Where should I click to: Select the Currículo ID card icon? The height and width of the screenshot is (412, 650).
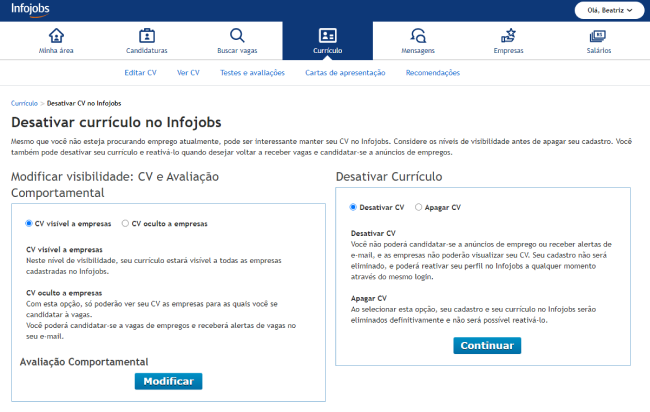(328, 35)
